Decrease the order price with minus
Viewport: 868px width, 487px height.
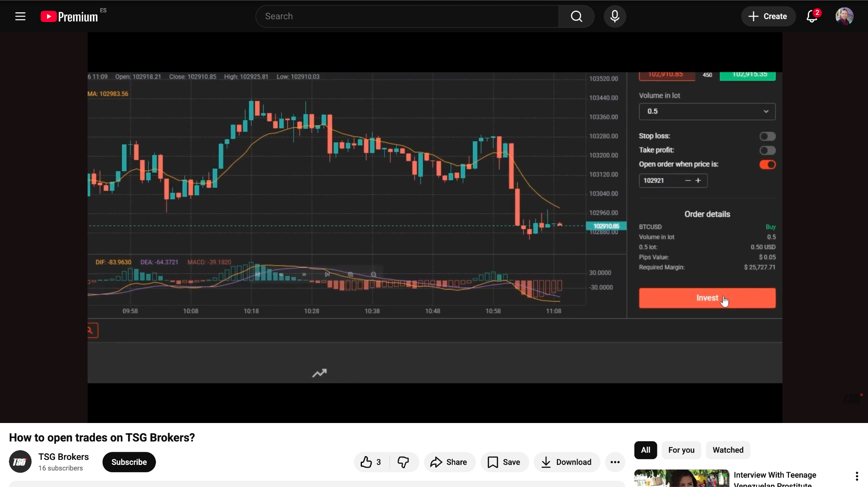[687, 181]
